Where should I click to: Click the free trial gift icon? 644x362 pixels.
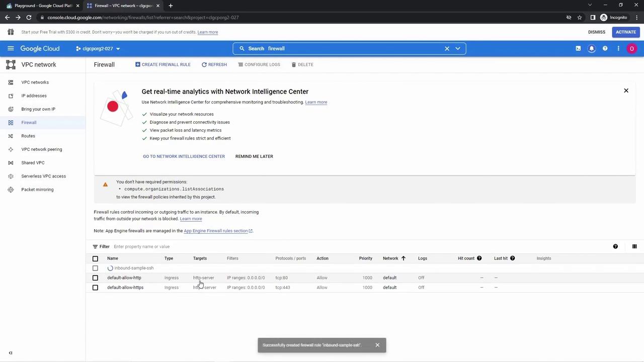[x=11, y=32]
